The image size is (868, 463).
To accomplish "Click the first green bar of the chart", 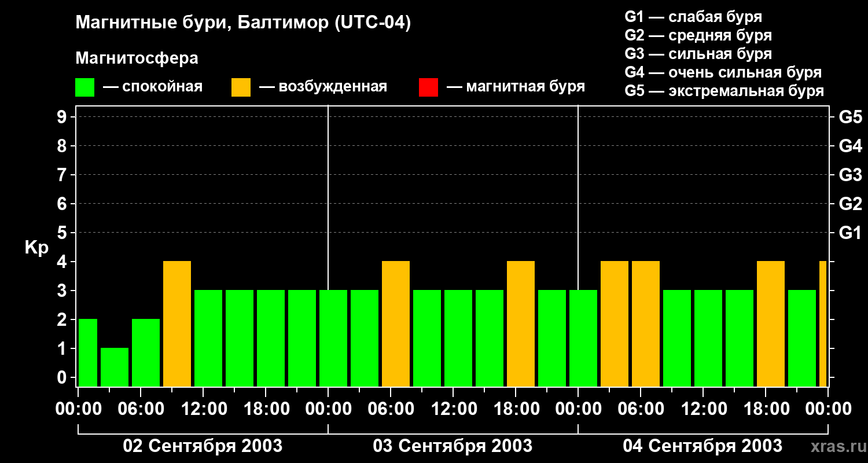I will tap(87, 352).
